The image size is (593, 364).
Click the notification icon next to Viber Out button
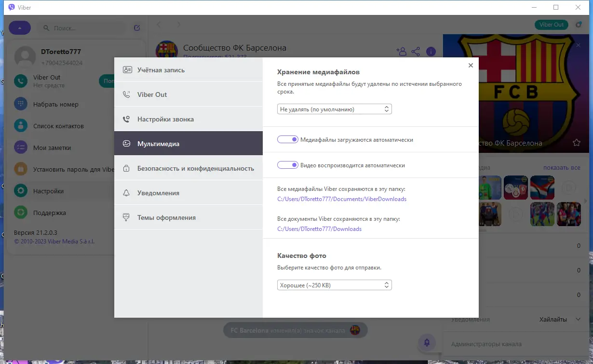point(579,25)
